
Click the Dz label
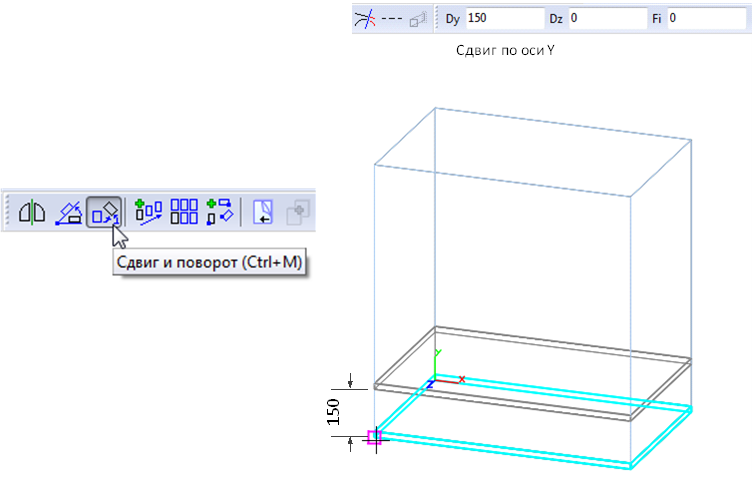556,19
